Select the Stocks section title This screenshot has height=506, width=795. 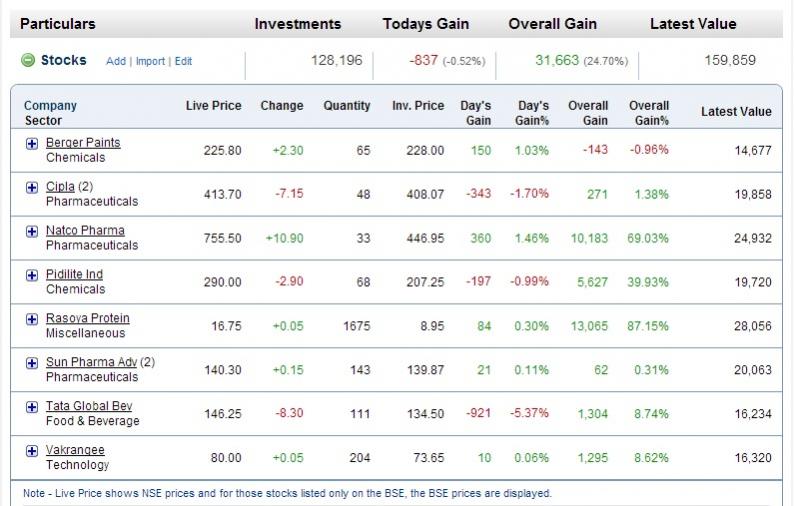[x=63, y=60]
